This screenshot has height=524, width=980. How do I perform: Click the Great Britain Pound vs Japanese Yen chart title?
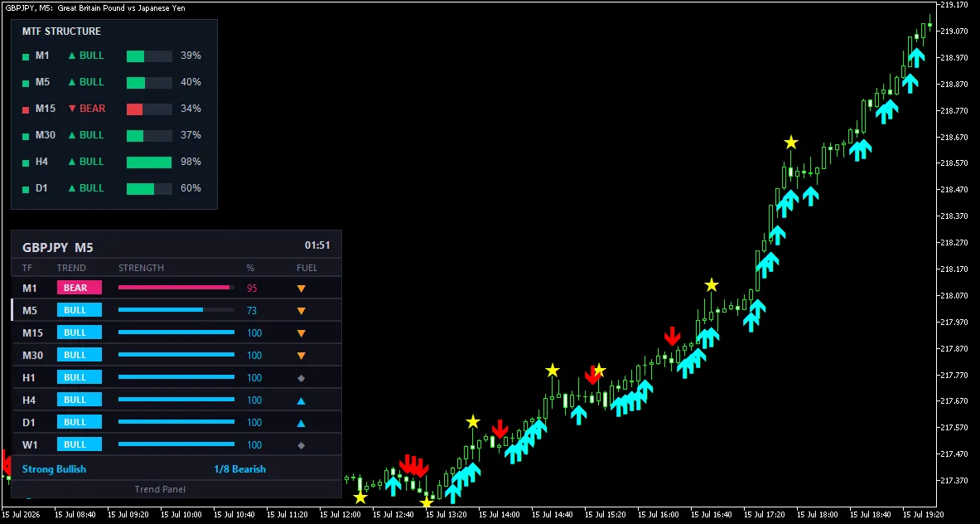point(121,8)
